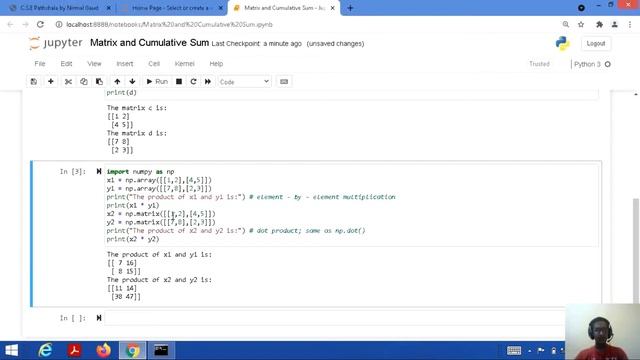Insert cell below with plus icon

pos(51,82)
